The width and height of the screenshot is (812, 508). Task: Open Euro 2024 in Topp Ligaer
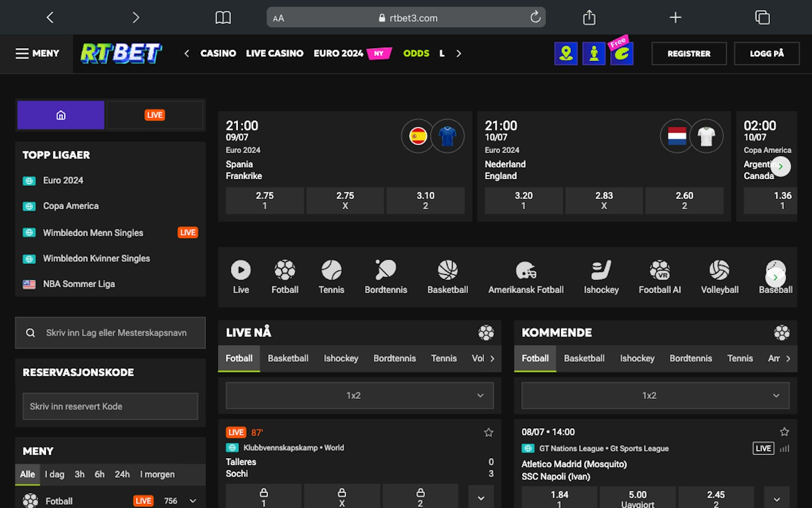[63, 181]
